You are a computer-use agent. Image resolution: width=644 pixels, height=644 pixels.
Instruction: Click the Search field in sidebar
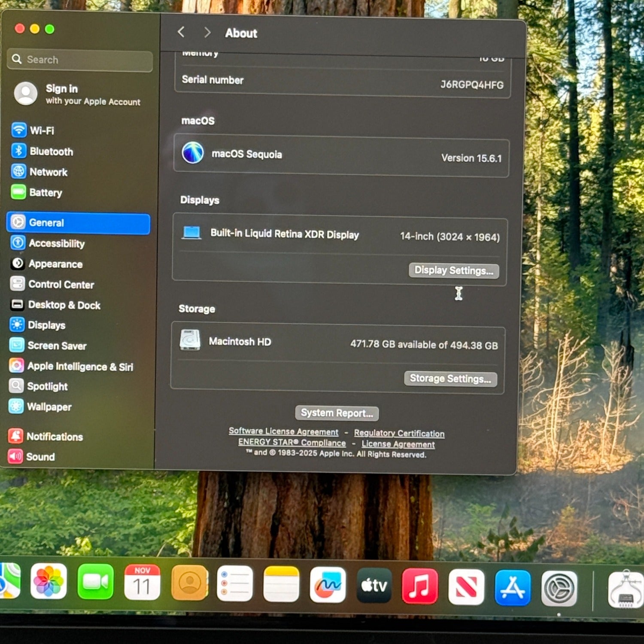[80, 60]
